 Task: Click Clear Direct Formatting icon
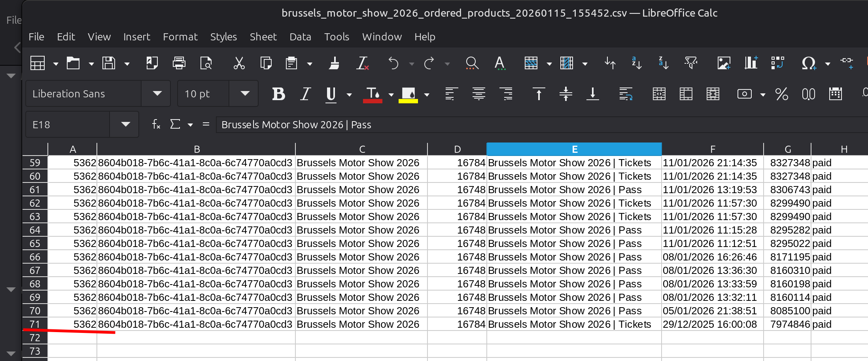(x=363, y=63)
